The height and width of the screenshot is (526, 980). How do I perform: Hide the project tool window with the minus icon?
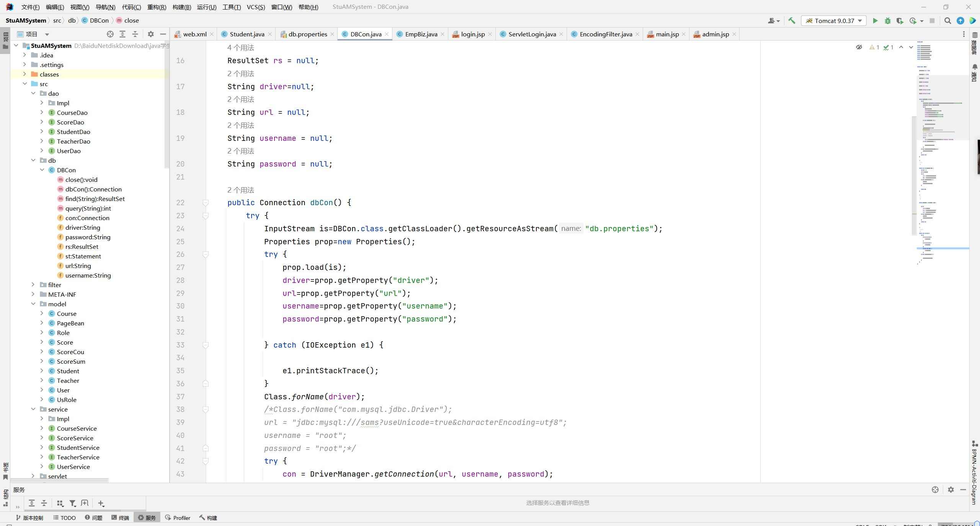pyautogui.click(x=163, y=34)
